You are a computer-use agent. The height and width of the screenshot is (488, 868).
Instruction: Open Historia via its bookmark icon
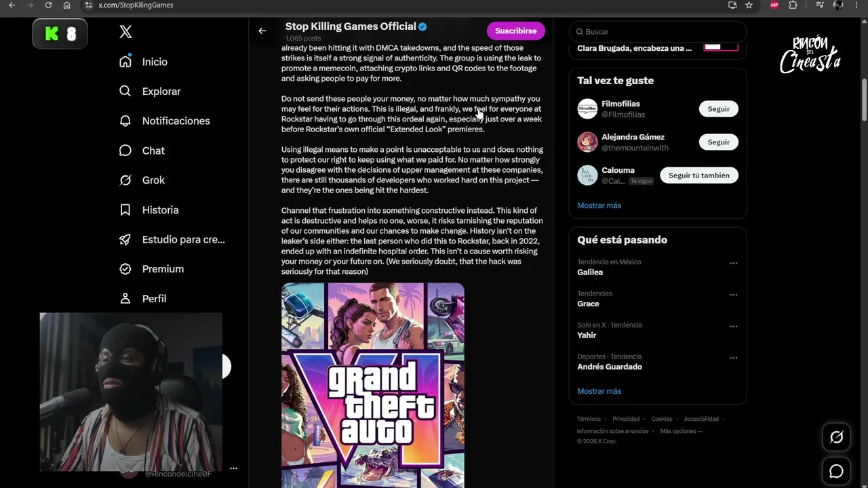(x=125, y=210)
